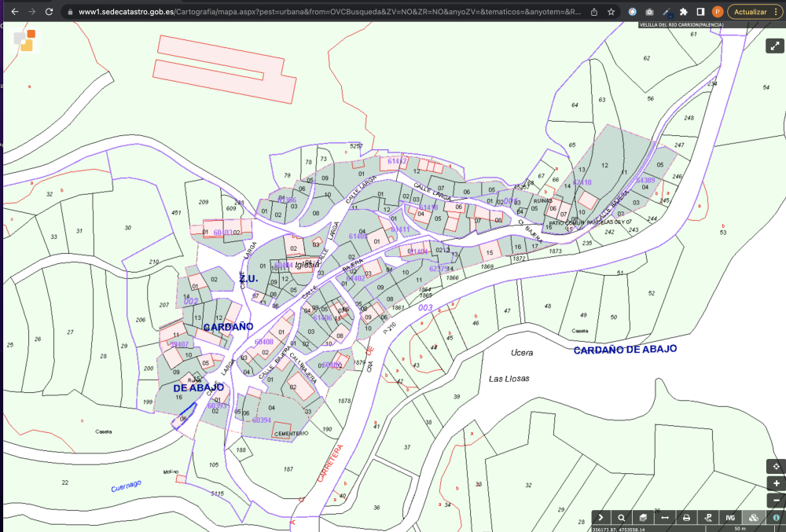The height and width of the screenshot is (532, 786).
Task: Open the pen annotation extension
Action: click(667, 12)
